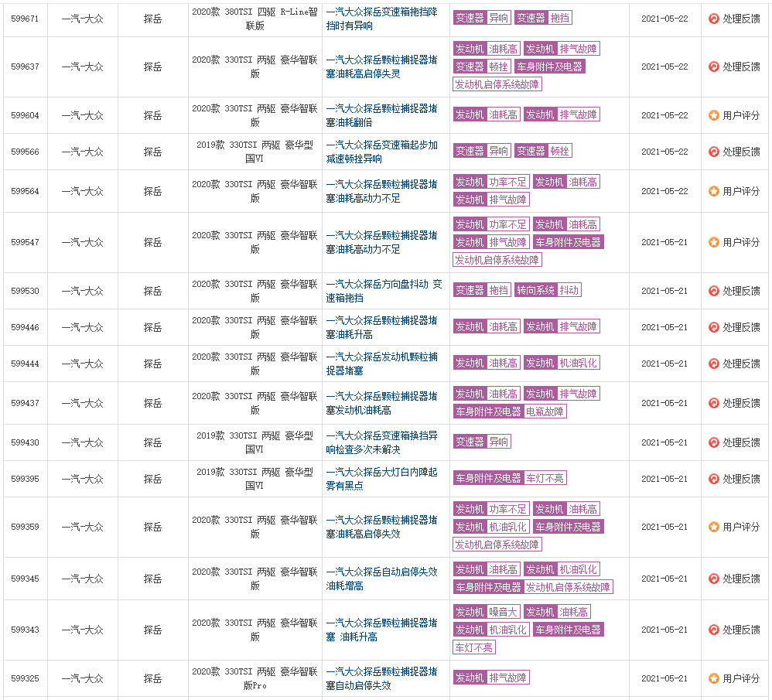This screenshot has width=772, height=700.
Task: Click the 处理反馈 icon in row 599395
Action: click(713, 479)
